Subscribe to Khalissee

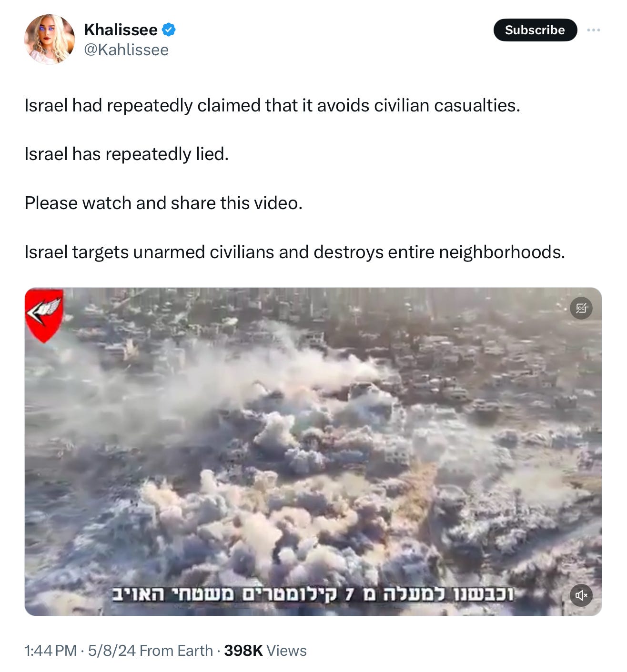click(x=535, y=30)
